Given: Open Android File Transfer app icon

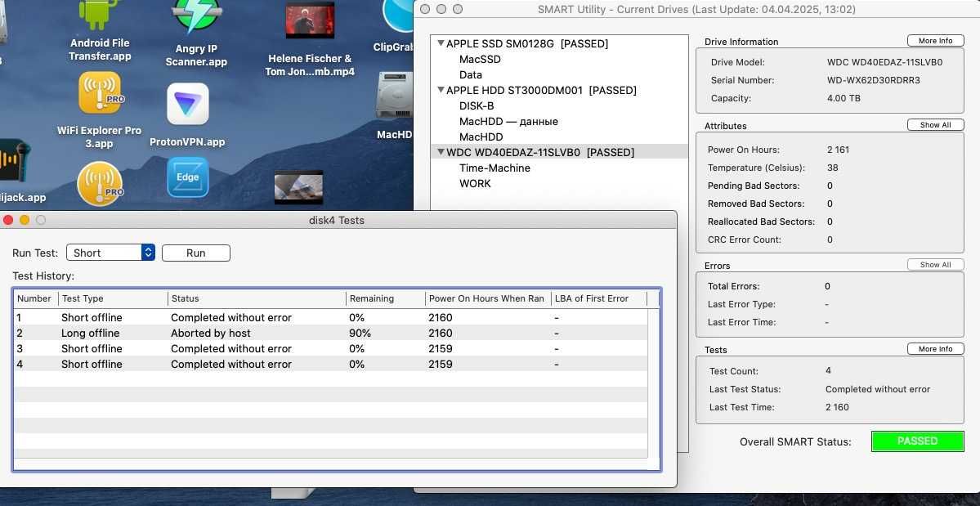Looking at the screenshot, I should pos(99,15).
